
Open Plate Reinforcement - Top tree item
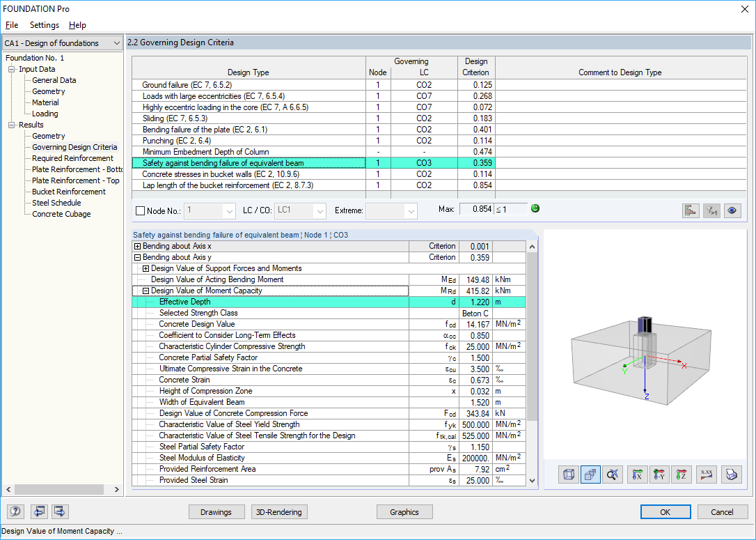click(76, 180)
